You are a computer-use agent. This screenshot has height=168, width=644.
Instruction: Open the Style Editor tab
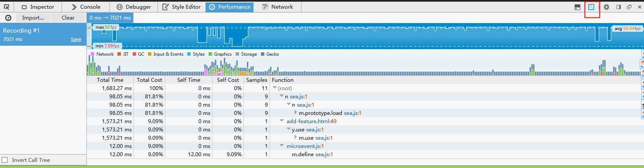click(182, 7)
